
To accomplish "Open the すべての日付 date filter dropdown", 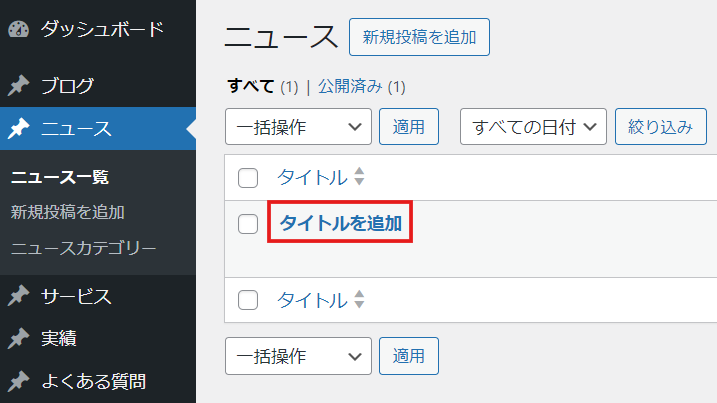I will pos(533,127).
